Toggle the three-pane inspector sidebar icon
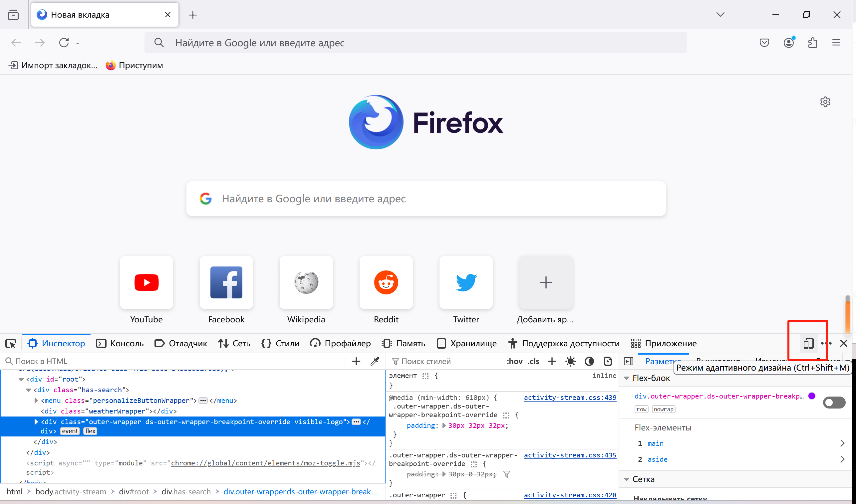The height and width of the screenshot is (504, 856). click(629, 361)
